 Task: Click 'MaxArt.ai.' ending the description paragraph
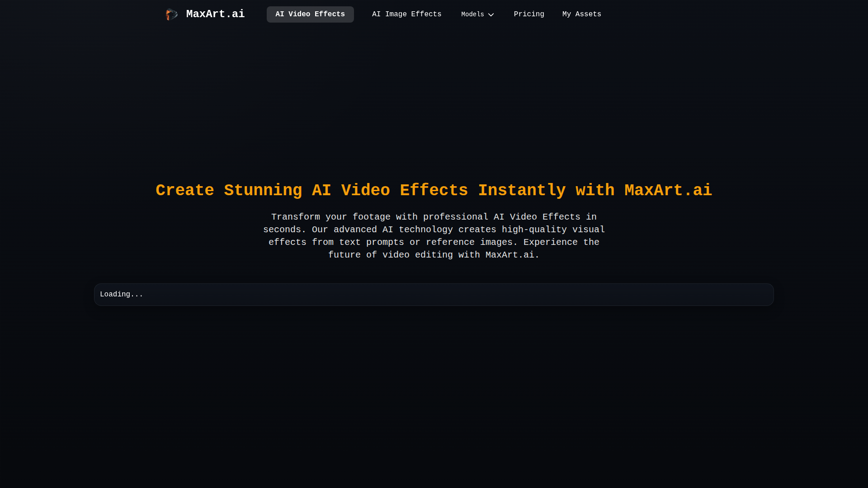512,255
